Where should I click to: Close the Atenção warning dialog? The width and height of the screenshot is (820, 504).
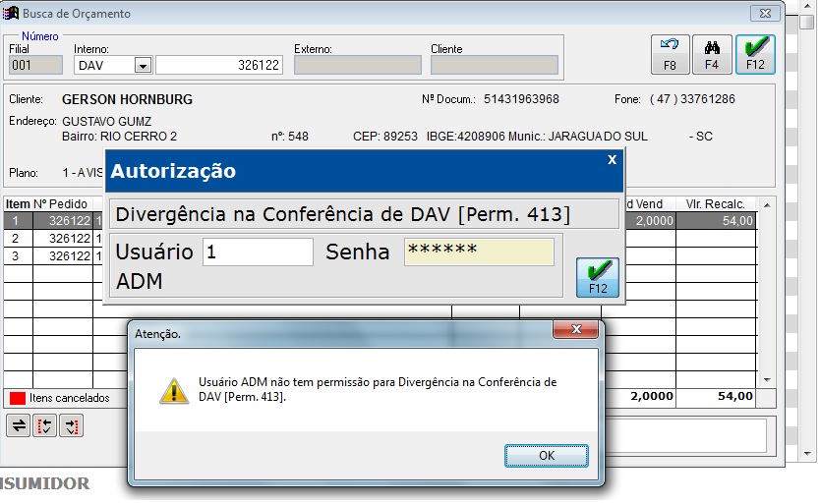click(576, 329)
